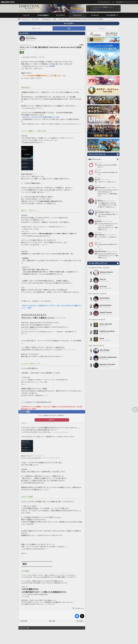Viewport: 138px width, 644px height.
Task: Open Tino Caprice character name link
Action: (31, 39)
